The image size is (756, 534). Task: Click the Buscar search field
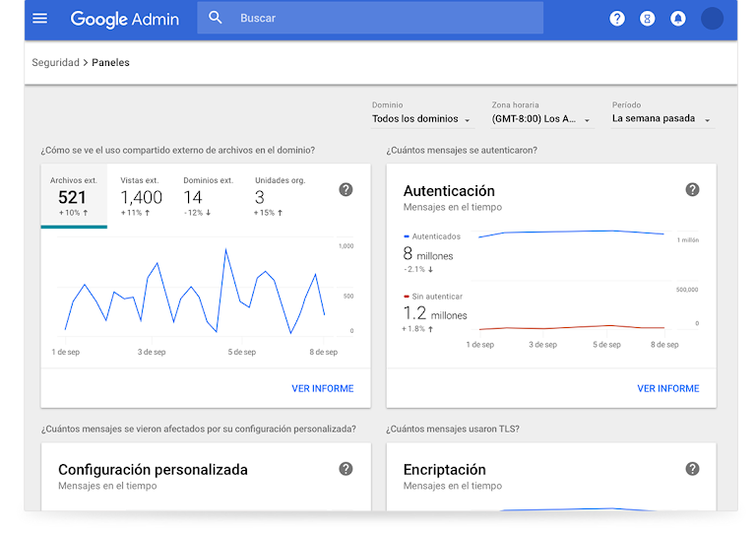tap(384, 18)
